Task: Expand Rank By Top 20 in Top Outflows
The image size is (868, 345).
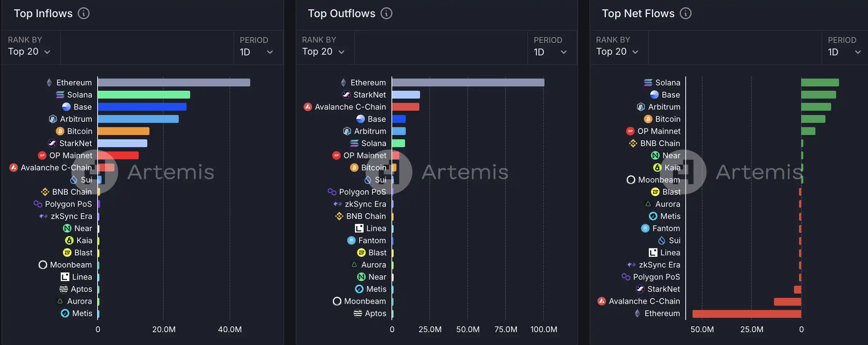Action: click(x=323, y=52)
